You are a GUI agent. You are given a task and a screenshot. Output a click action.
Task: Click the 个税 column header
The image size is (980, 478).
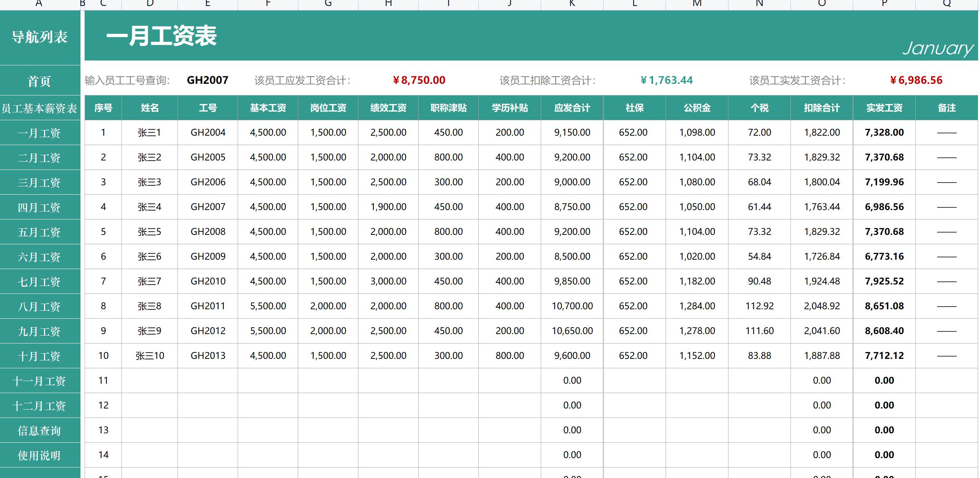click(759, 108)
